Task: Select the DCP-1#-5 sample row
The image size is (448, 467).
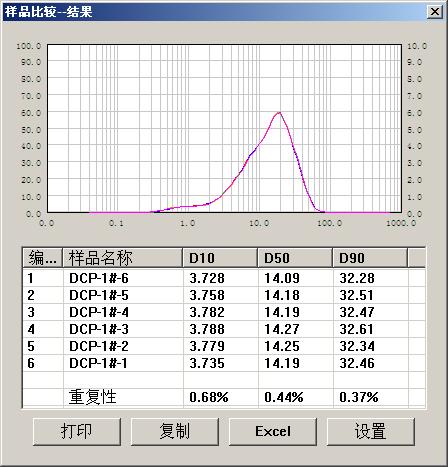Action: pos(224,295)
